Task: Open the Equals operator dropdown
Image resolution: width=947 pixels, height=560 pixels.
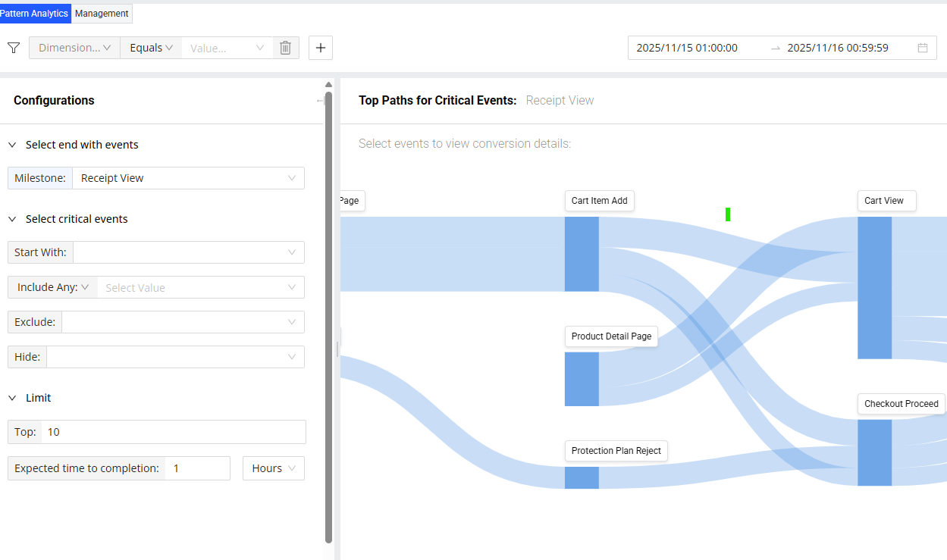Action: 151,48
